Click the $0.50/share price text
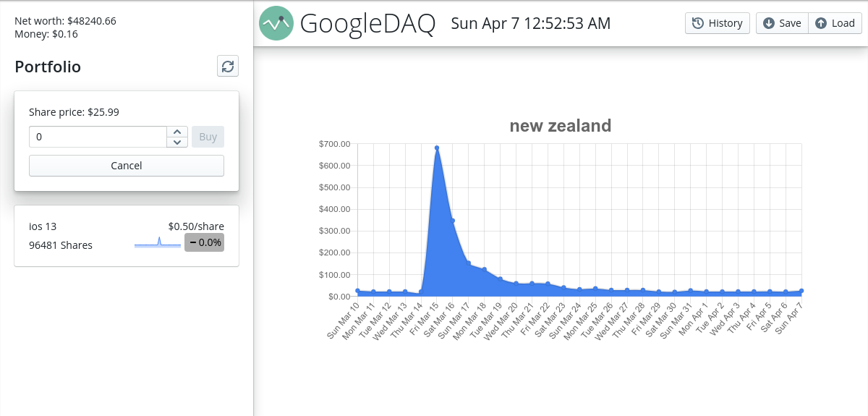This screenshot has width=868, height=416. (196, 226)
